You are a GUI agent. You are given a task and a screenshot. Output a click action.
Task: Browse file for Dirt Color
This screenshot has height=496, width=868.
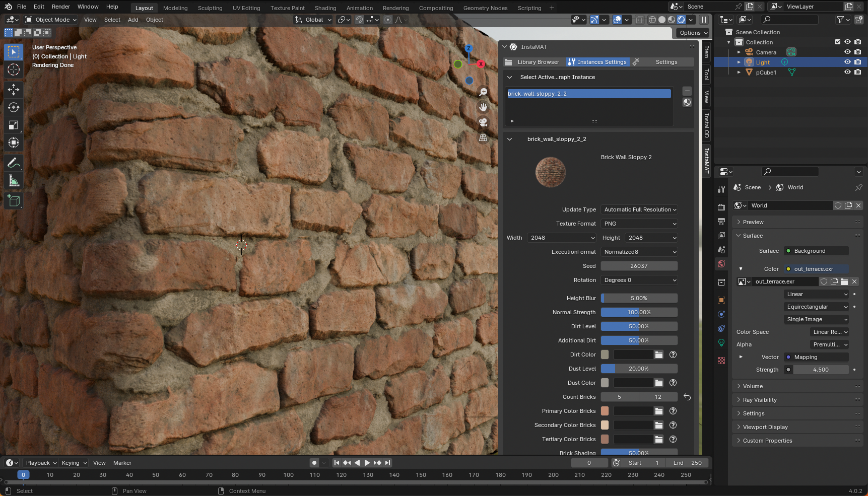coord(659,355)
